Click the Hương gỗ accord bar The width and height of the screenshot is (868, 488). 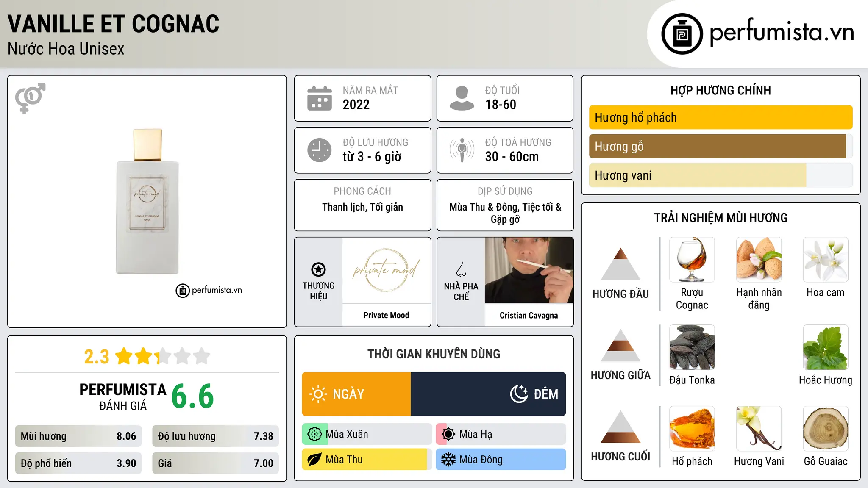tap(721, 146)
